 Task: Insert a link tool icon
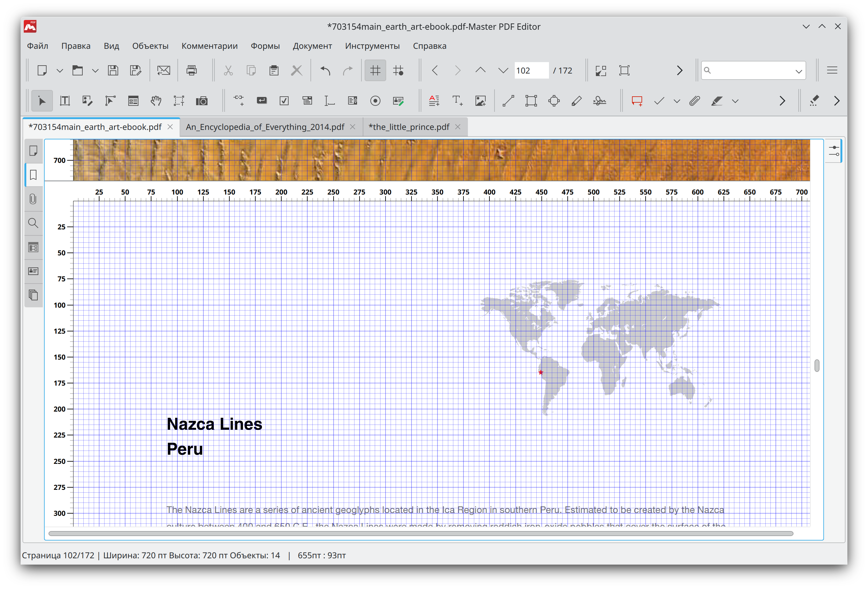[239, 101]
